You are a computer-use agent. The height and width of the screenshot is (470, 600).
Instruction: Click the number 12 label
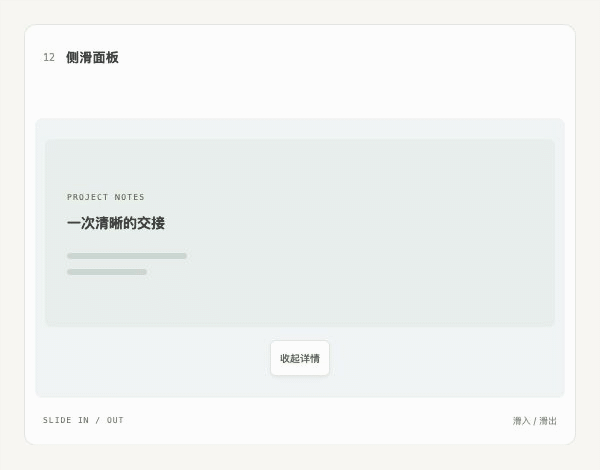(49, 57)
